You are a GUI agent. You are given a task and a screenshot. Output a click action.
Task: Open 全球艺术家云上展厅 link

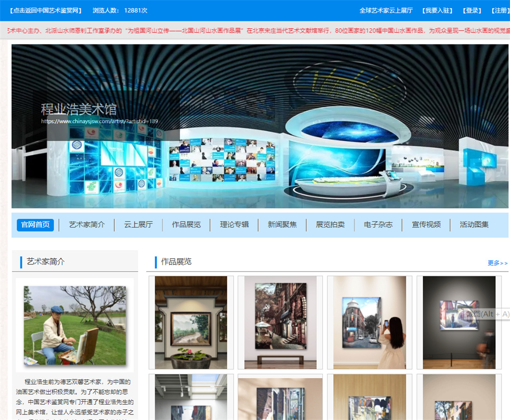click(x=386, y=10)
